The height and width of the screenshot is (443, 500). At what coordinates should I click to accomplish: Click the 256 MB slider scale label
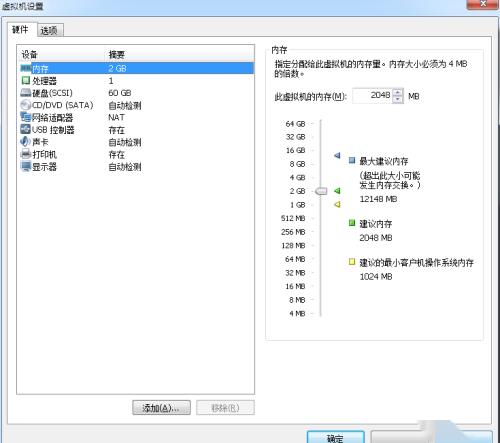pos(293,232)
